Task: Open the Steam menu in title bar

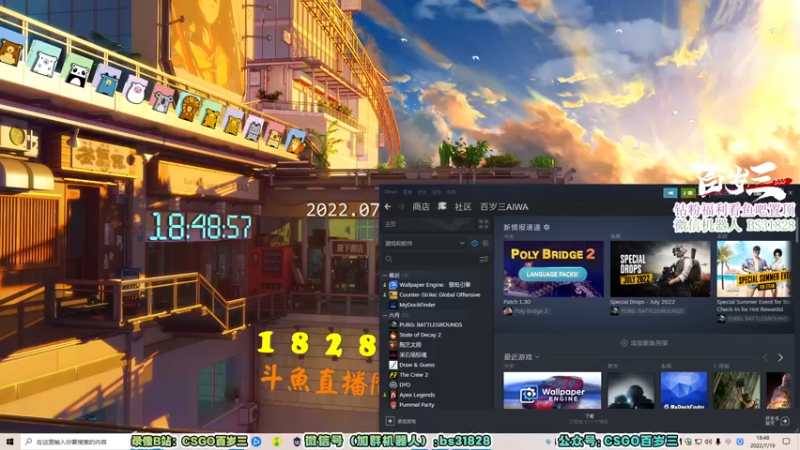Action: [391, 192]
